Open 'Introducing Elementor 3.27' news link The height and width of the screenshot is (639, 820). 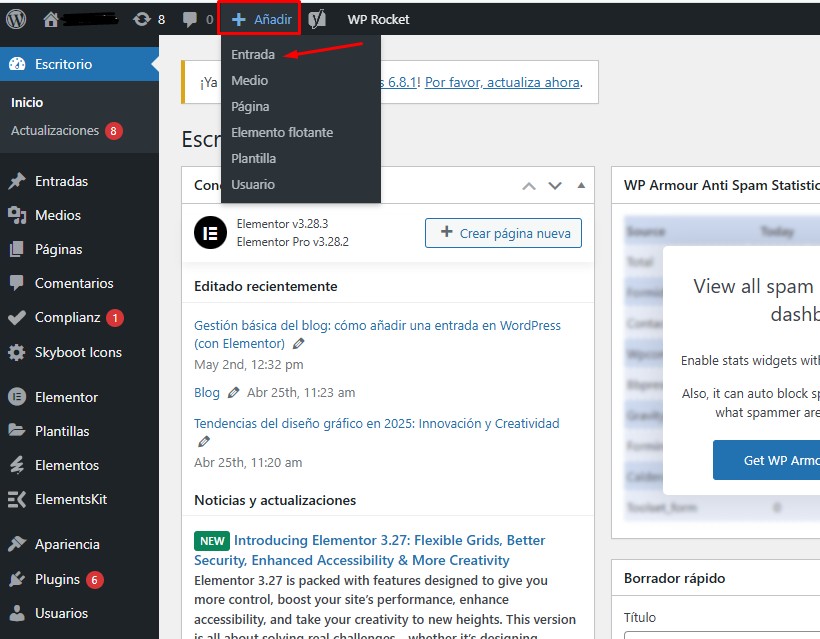tap(370, 550)
